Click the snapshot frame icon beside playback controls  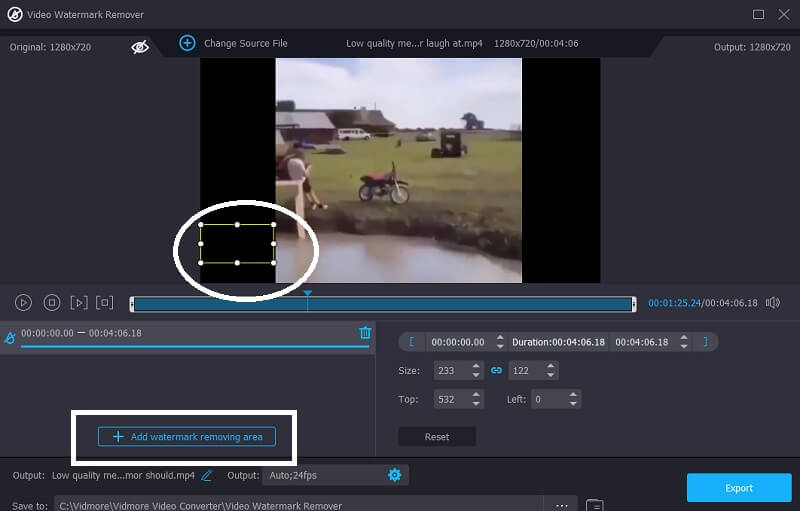(105, 302)
